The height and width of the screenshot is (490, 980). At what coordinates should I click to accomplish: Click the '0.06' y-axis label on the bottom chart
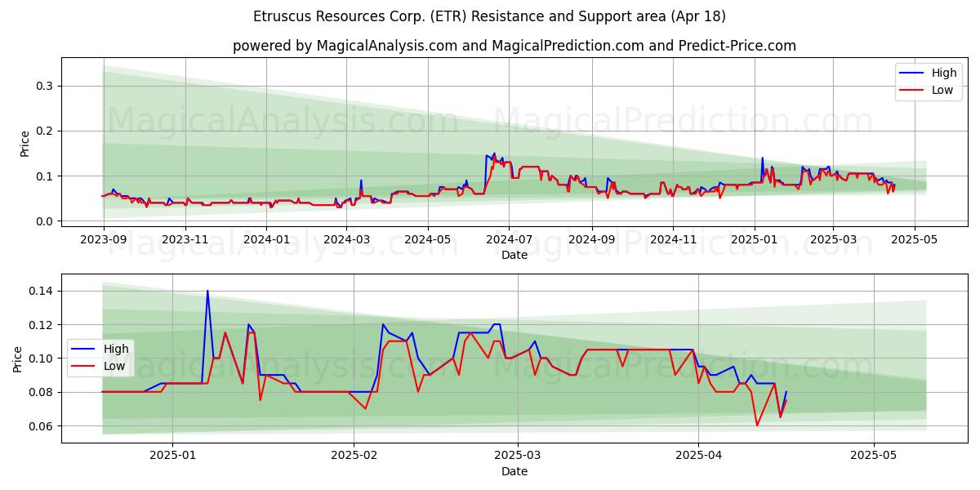pos(42,426)
